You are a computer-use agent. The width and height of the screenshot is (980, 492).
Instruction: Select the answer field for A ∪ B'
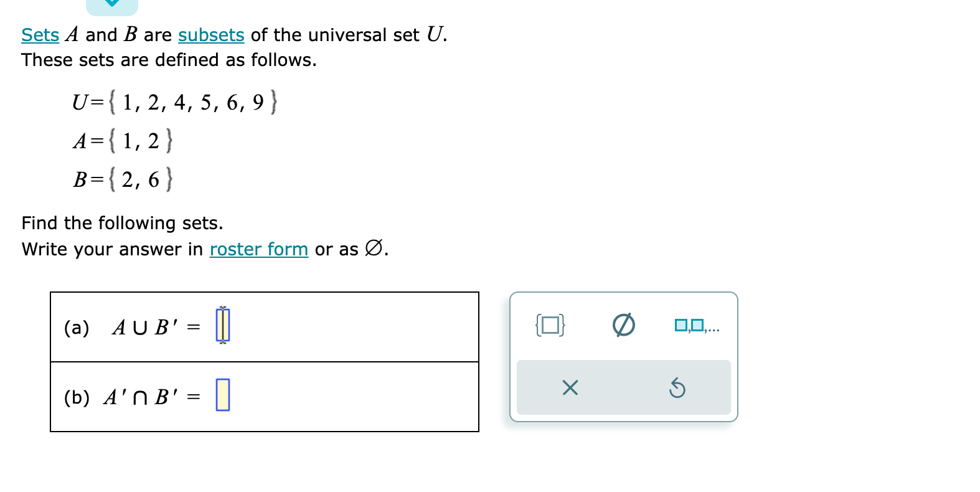222,324
